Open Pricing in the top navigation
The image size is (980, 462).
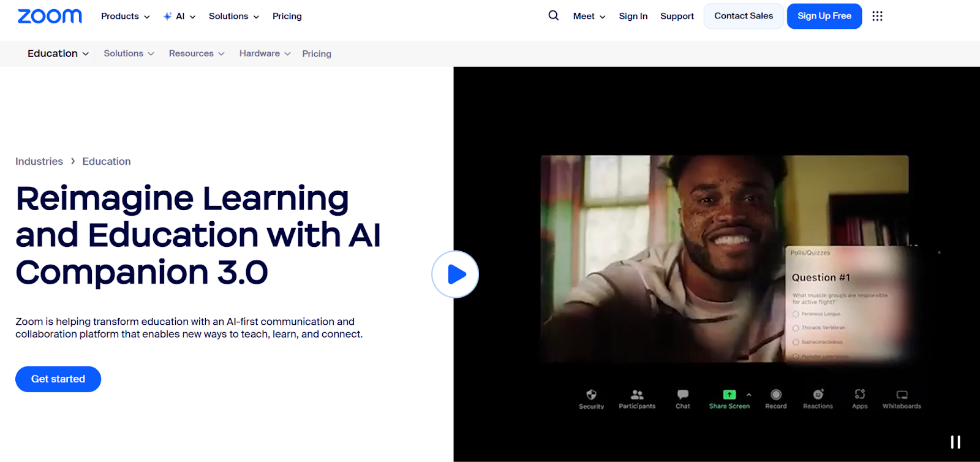[287, 17]
